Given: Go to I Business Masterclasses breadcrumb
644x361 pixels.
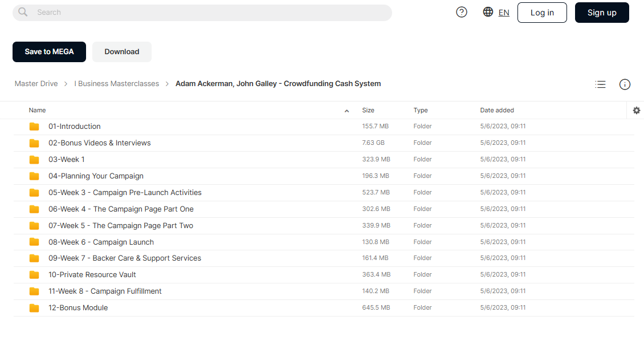Looking at the screenshot, I should coord(117,83).
